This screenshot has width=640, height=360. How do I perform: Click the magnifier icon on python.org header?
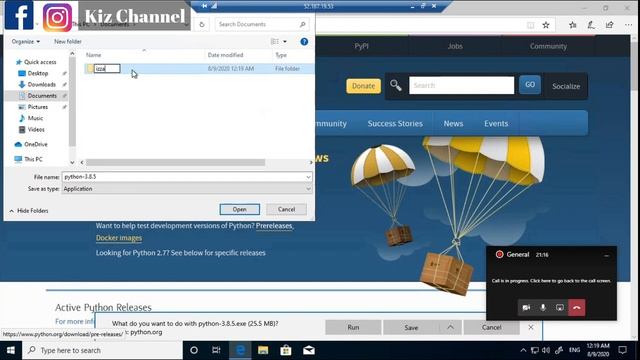pos(396,85)
